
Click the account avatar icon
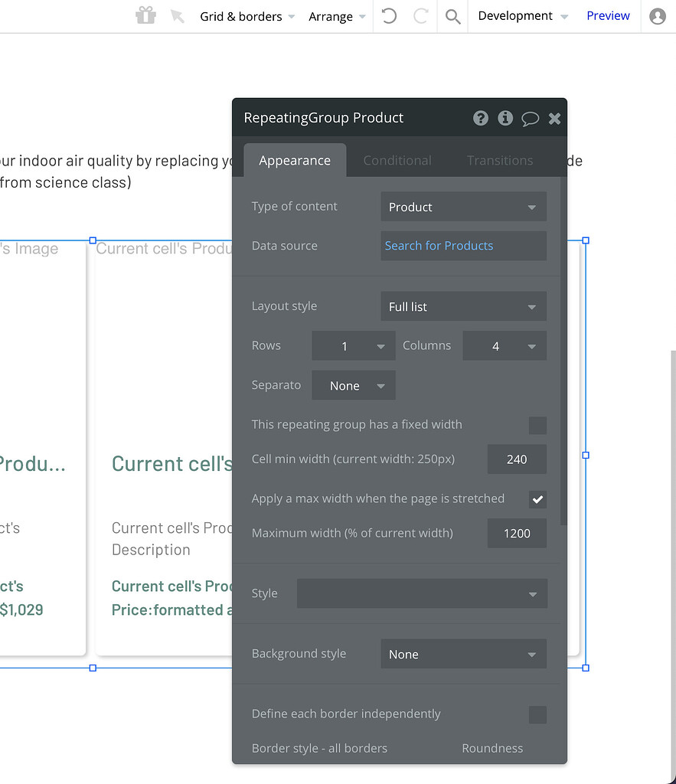click(x=657, y=15)
